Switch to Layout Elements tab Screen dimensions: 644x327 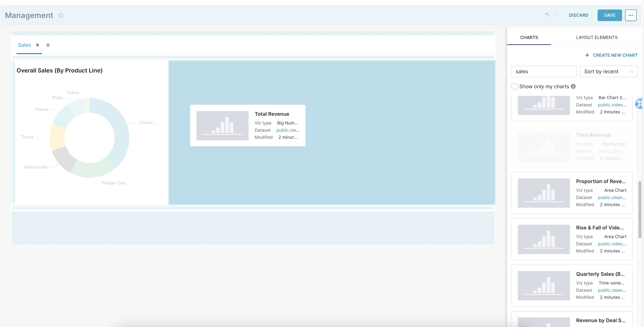[x=597, y=38]
